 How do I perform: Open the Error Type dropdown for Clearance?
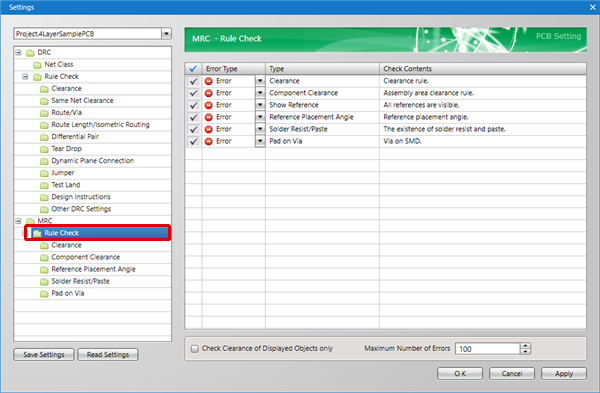tap(260, 81)
